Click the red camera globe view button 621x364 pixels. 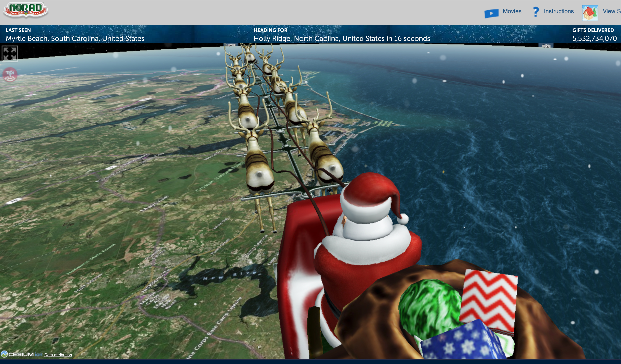(x=10, y=74)
